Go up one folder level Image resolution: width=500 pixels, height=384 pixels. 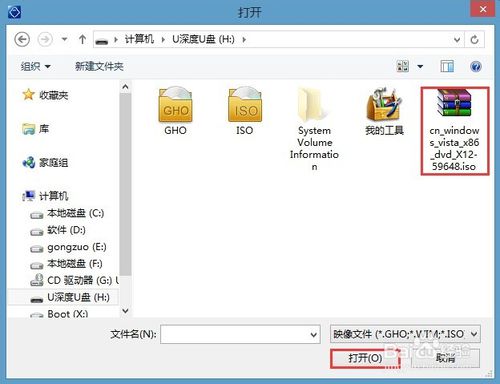[x=82, y=39]
